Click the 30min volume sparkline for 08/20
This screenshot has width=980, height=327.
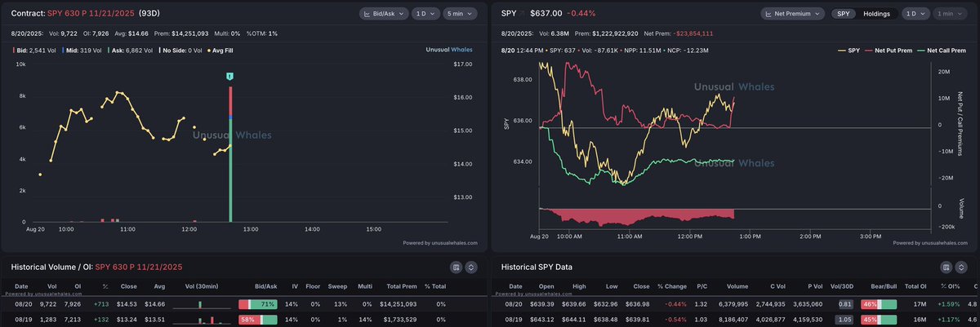pyautogui.click(x=200, y=303)
